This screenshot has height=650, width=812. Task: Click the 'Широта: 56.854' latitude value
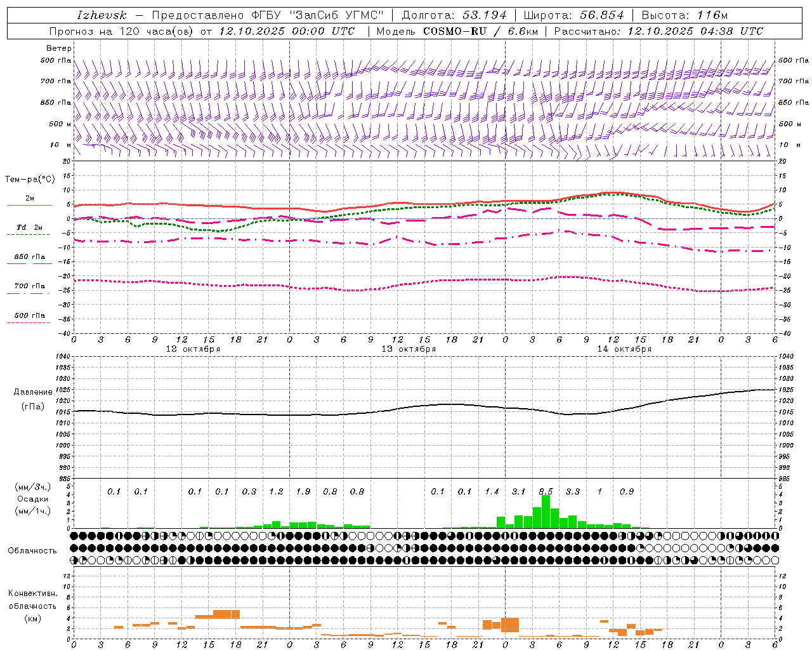(x=573, y=15)
